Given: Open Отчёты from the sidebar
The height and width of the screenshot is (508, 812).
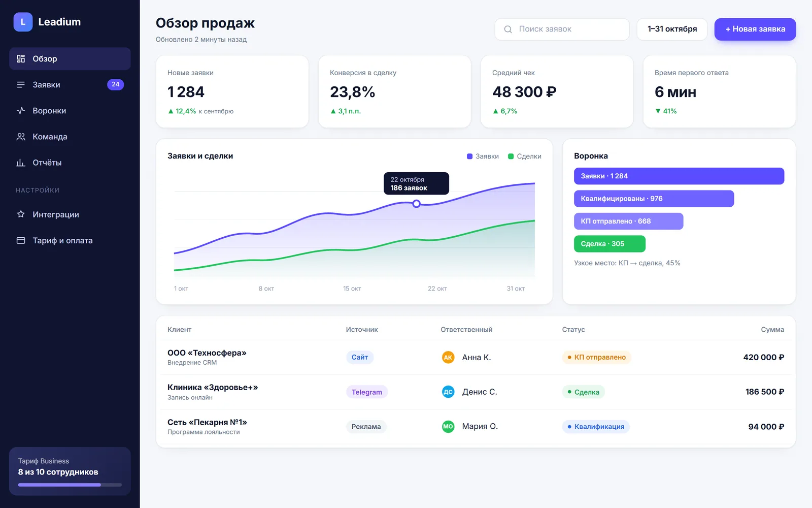Looking at the screenshot, I should pos(70,163).
